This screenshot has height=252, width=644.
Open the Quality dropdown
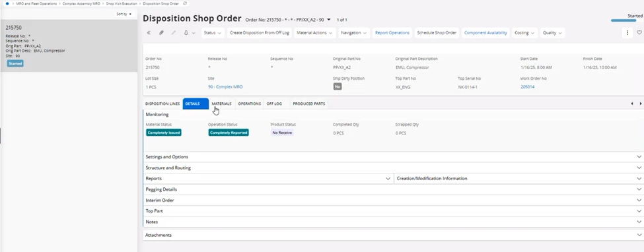552,33
